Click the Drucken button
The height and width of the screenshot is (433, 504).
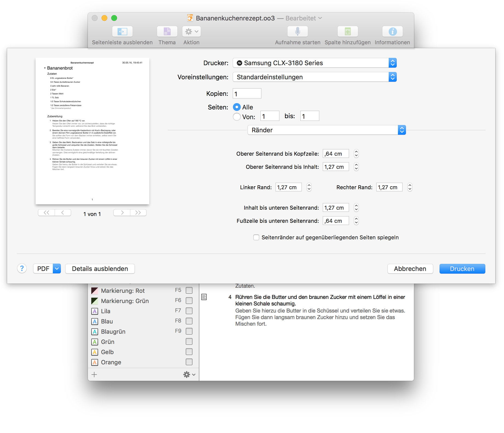pyautogui.click(x=462, y=269)
